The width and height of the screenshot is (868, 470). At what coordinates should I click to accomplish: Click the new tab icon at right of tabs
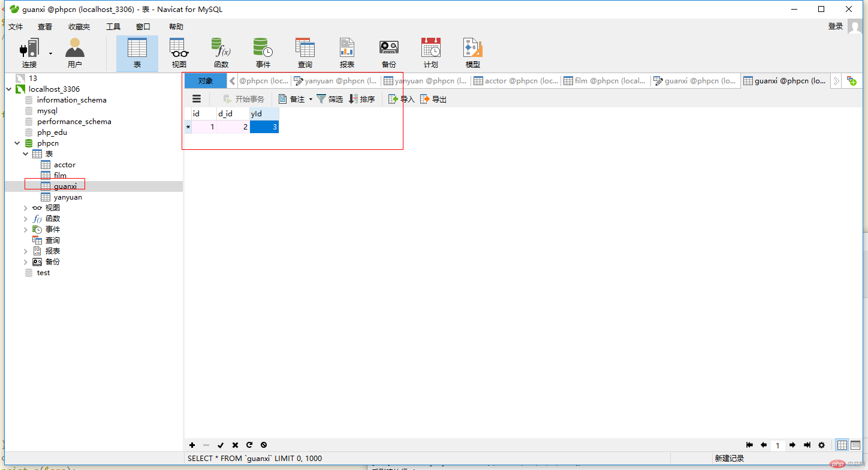click(x=851, y=81)
